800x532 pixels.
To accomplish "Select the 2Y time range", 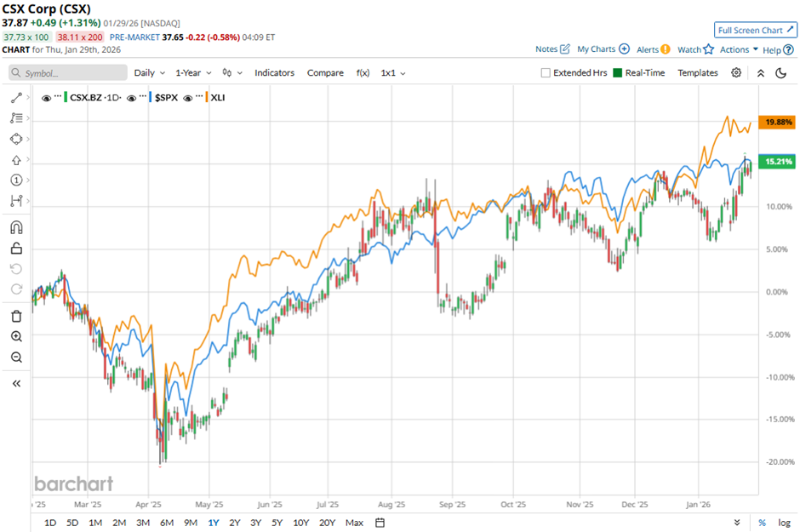I will (x=235, y=523).
